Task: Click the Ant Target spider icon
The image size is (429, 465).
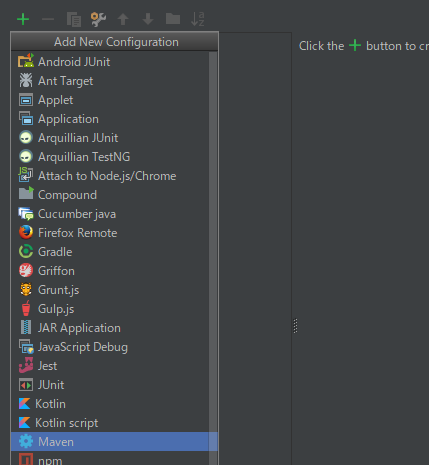Action: click(x=26, y=81)
